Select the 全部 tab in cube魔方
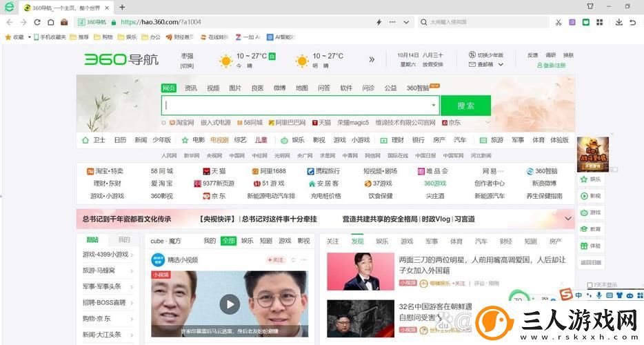 point(228,241)
